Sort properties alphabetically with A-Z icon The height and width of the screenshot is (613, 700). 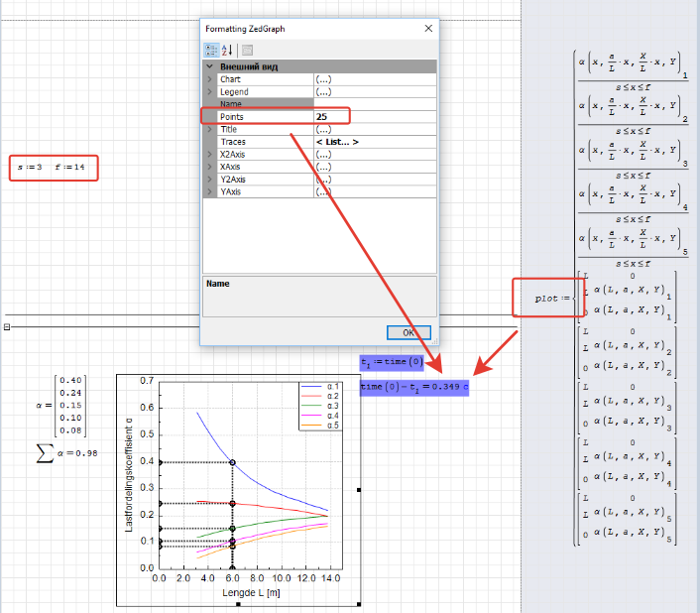(x=226, y=50)
